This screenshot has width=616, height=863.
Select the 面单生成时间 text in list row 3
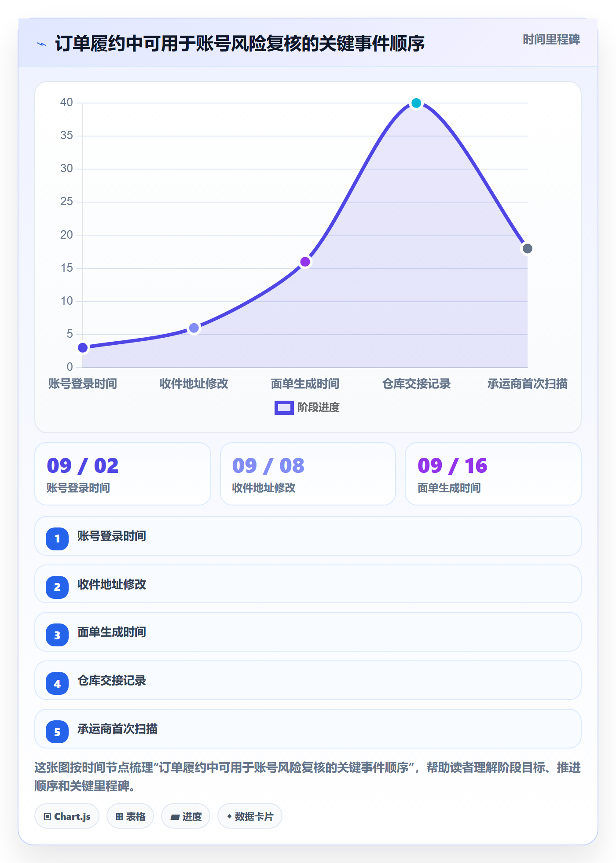pyautogui.click(x=112, y=632)
